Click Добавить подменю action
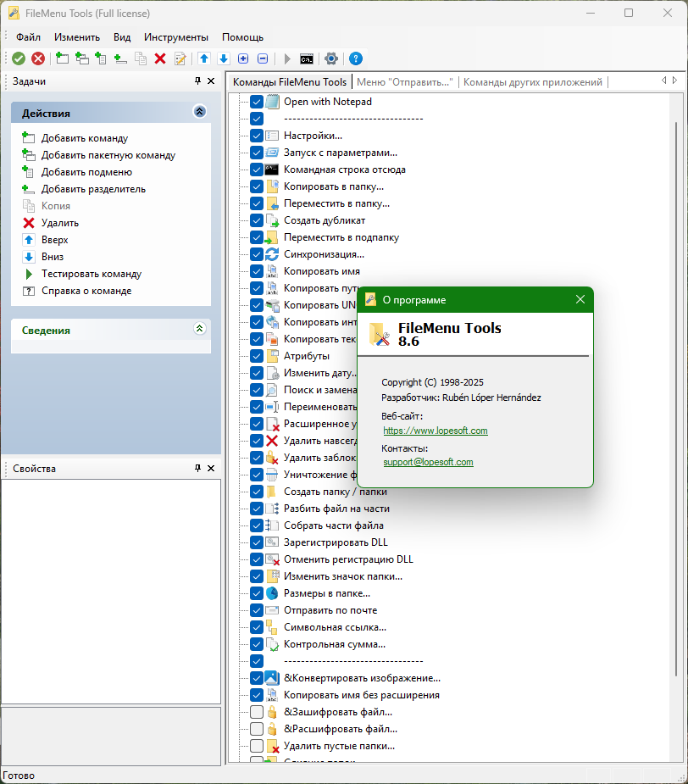Viewport: 688px width, 784px height. click(x=86, y=172)
